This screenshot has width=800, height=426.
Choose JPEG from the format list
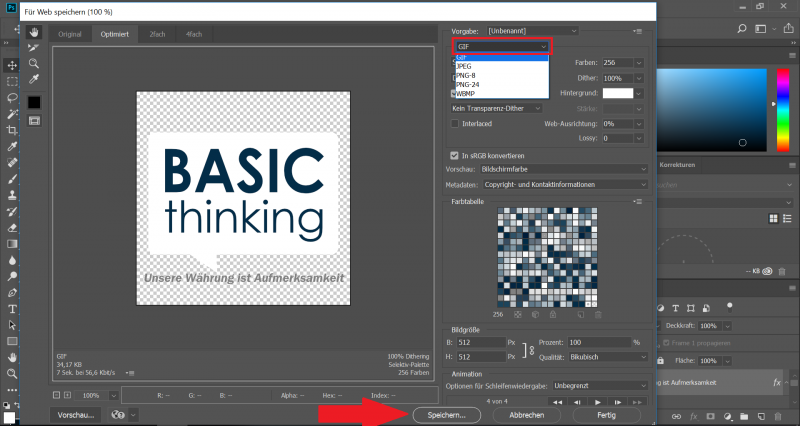pos(502,66)
